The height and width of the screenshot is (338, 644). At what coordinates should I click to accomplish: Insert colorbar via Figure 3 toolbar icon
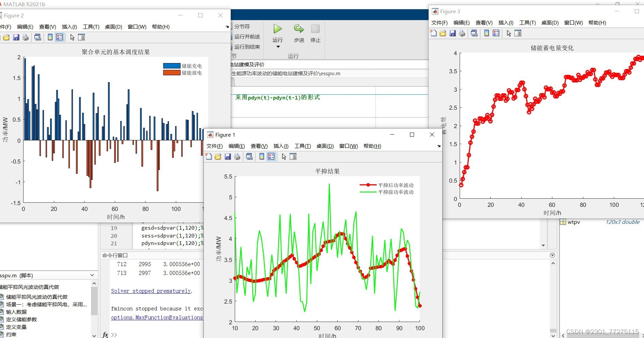pos(487,33)
